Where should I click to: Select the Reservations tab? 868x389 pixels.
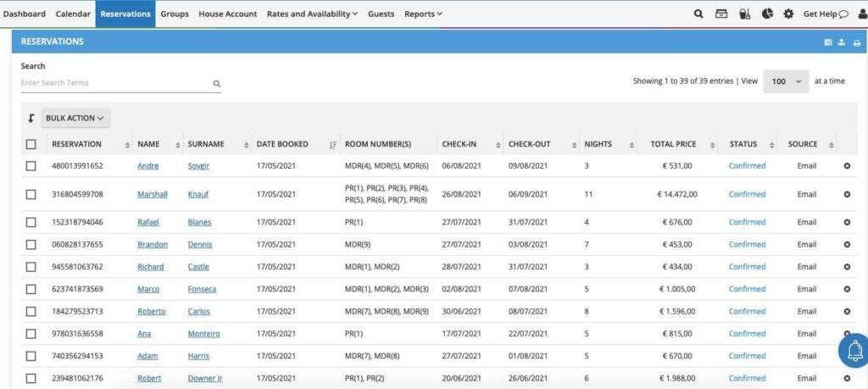point(125,14)
